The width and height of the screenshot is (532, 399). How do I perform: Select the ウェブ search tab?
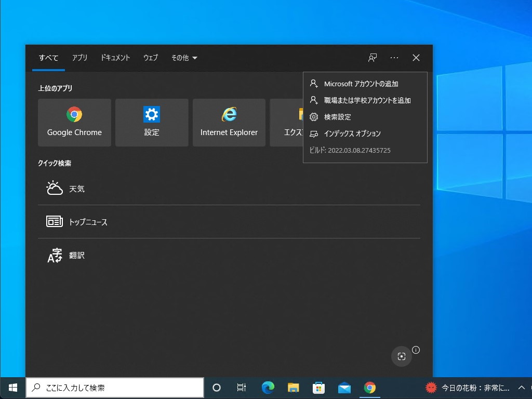tap(150, 58)
